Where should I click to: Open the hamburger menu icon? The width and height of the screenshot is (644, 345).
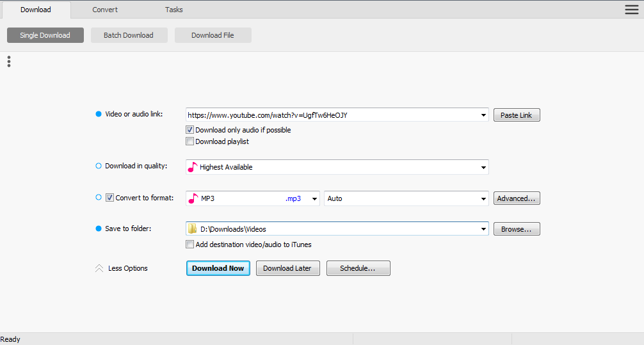[632, 10]
